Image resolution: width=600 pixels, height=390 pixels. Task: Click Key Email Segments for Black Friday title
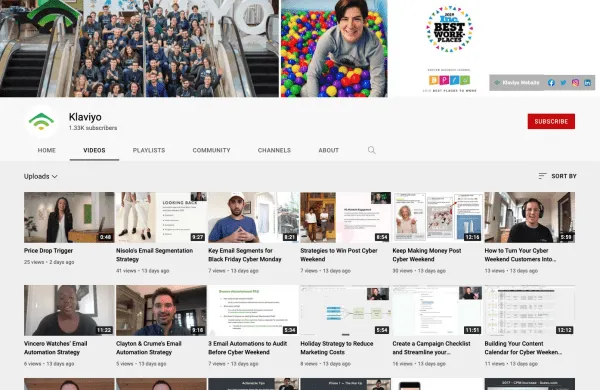(x=245, y=255)
